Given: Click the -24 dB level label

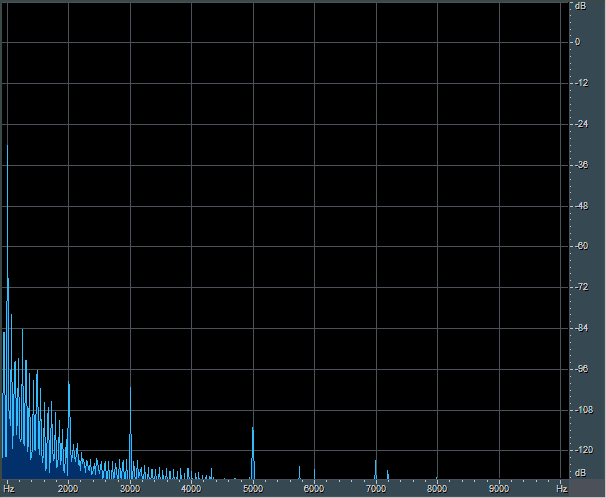Looking at the screenshot, I should click(x=581, y=124).
